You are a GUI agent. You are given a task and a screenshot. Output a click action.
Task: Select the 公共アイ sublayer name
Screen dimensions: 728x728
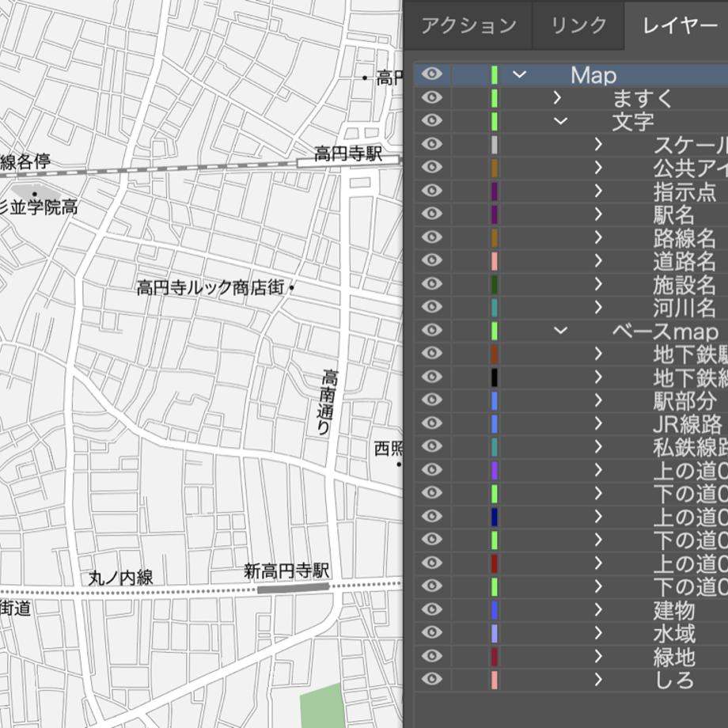690,168
